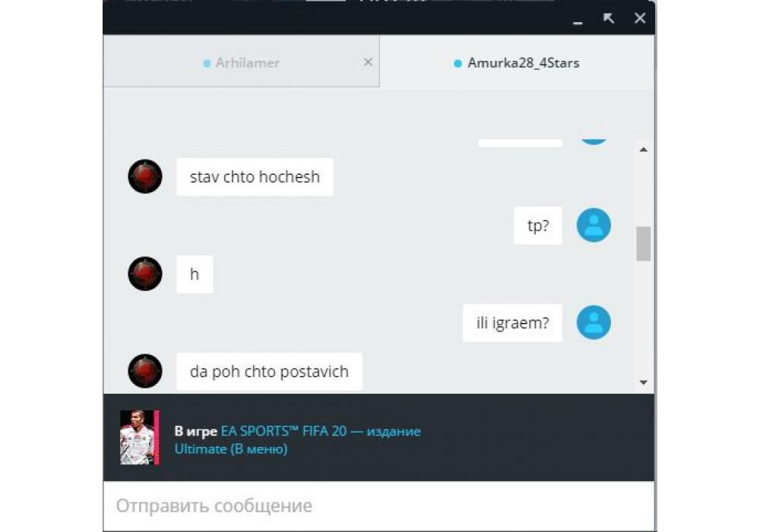Focus the 'Отправить сообщение' message field
Image resolution: width=760 pixels, height=532 pixels.
point(378,506)
